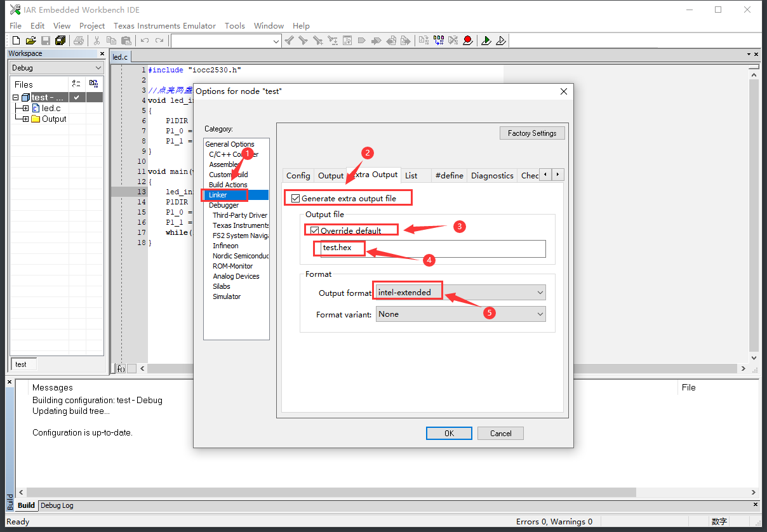This screenshot has height=532, width=767.
Task: Switch to the Config tab
Action: pyautogui.click(x=298, y=176)
